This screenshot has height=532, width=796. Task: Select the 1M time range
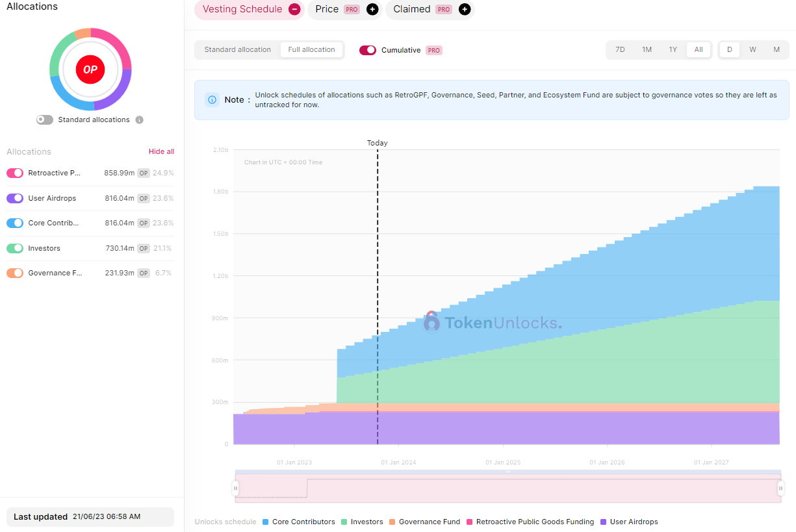647,50
